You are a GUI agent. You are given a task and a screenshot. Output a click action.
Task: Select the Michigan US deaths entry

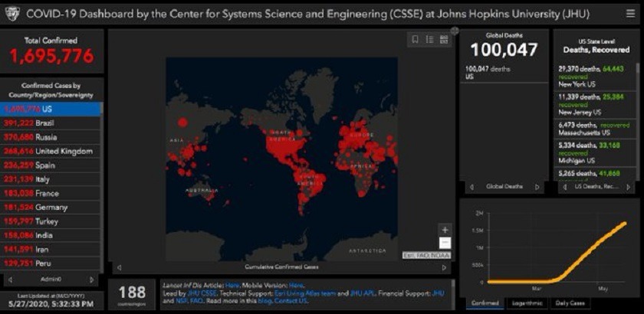pyautogui.click(x=595, y=152)
